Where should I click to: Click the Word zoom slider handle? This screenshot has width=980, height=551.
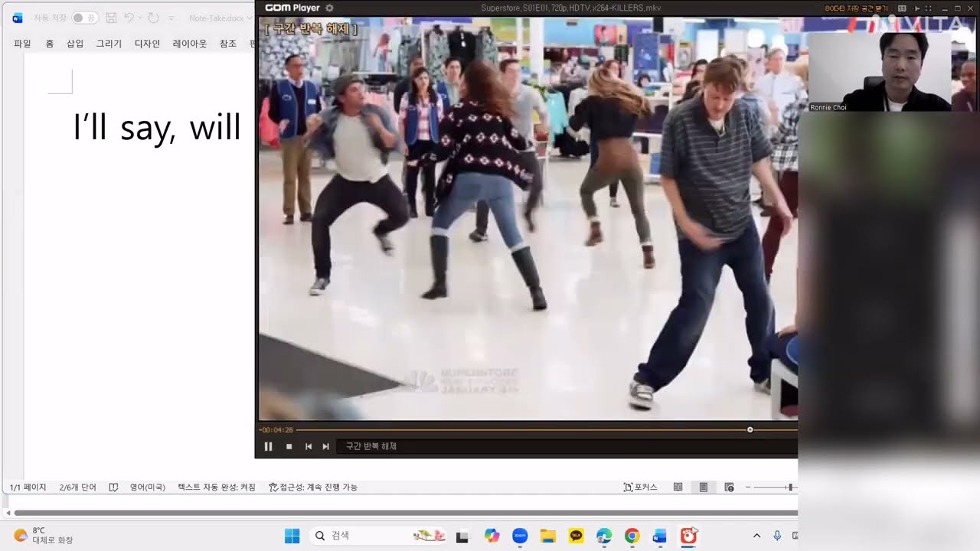(x=790, y=487)
